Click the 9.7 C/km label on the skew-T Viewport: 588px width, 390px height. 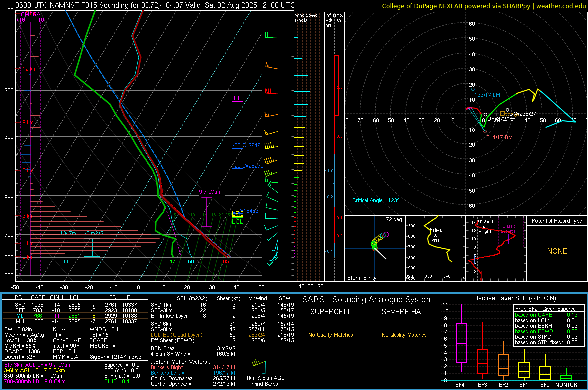click(x=209, y=192)
